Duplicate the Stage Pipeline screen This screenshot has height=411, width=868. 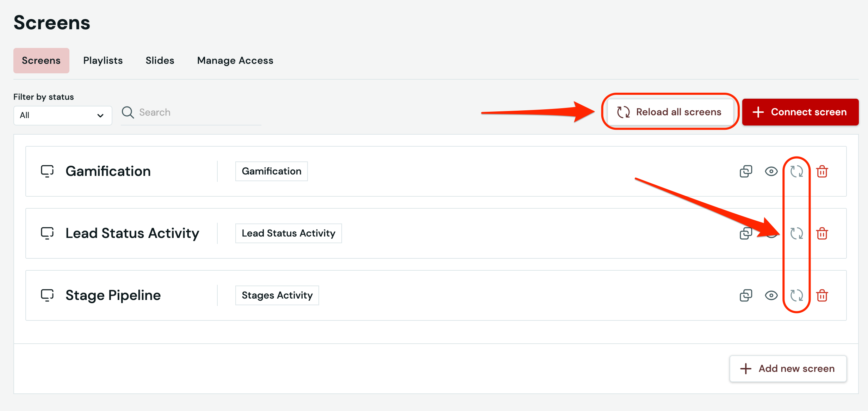[746, 295]
